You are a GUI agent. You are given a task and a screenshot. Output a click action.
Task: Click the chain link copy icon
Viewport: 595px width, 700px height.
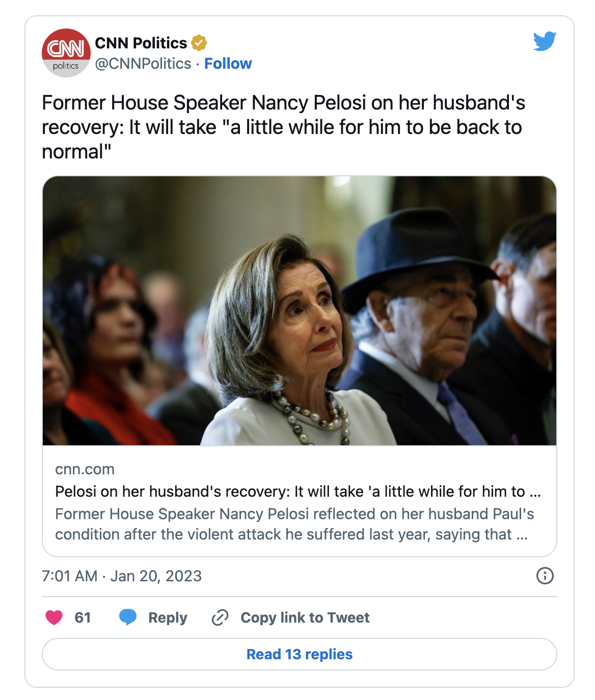pos(220,617)
